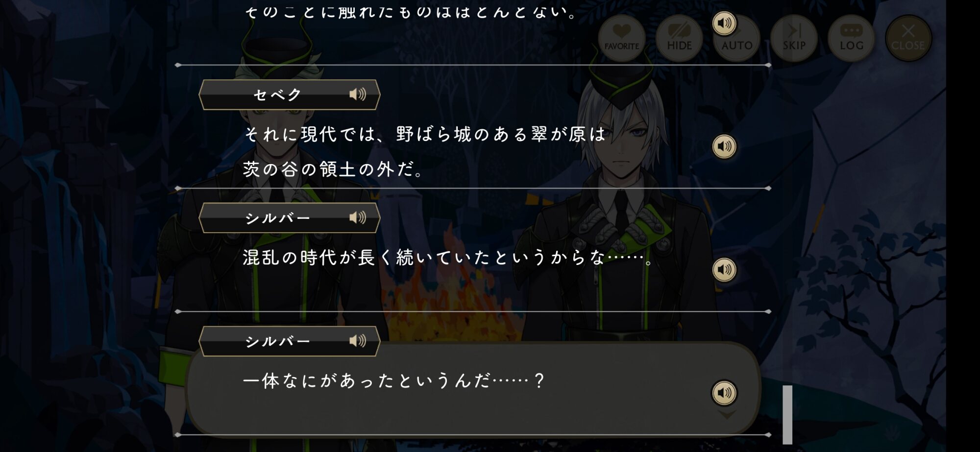Viewport: 980px width, 452px height.
Task: Click speaker icon in セベク name plate
Action: [357, 94]
